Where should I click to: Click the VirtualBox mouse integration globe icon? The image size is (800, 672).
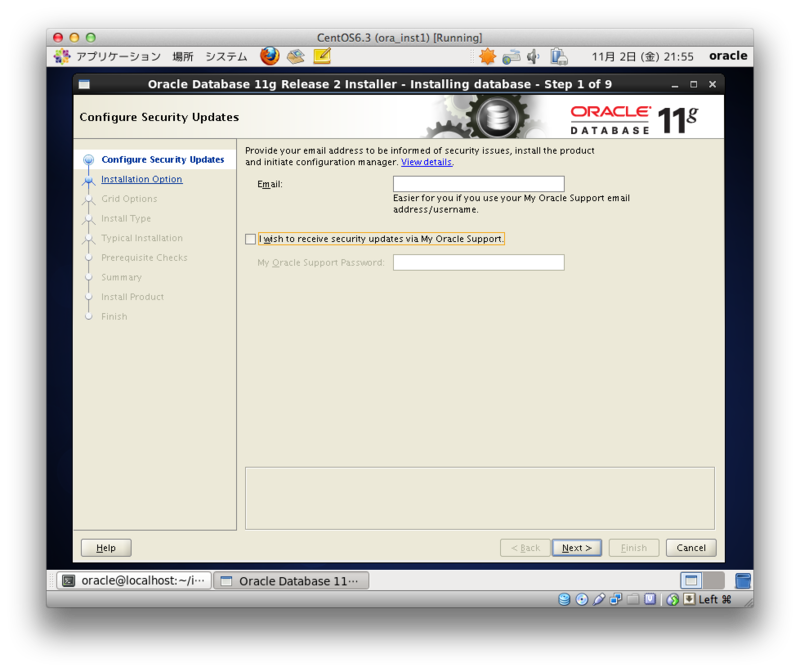coord(672,600)
